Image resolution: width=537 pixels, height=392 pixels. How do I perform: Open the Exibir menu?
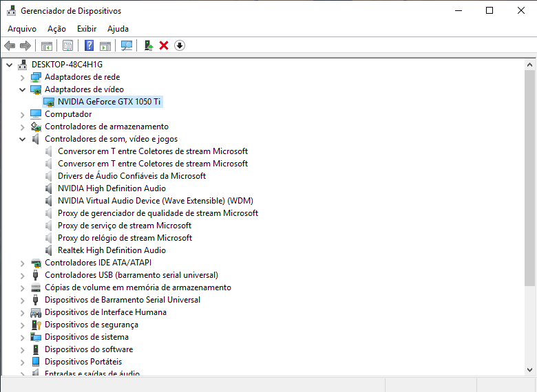tap(87, 29)
